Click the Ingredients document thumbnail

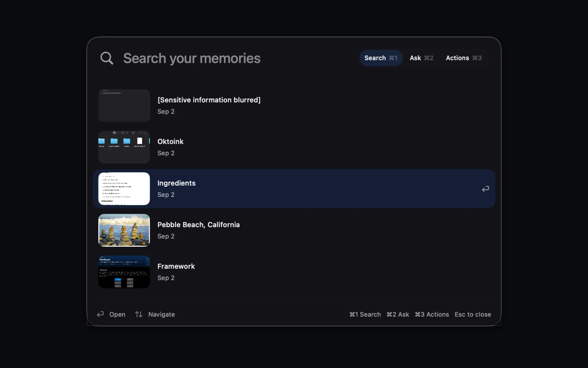pos(124,189)
